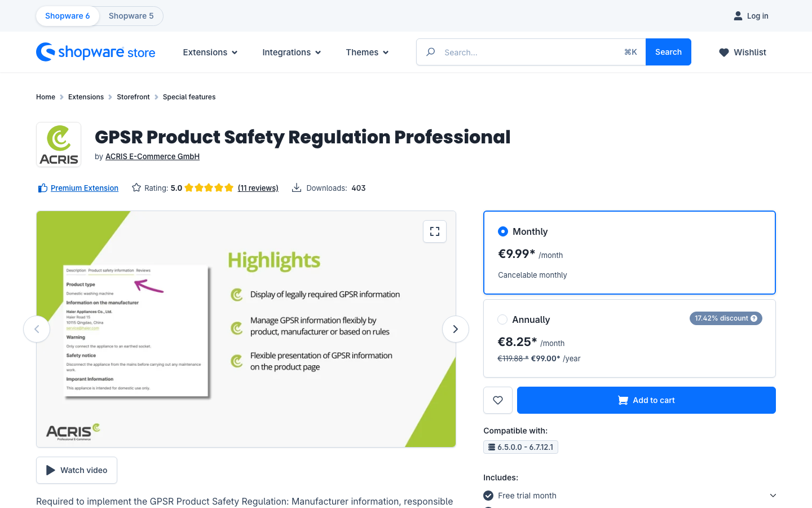Click the search magnifier icon
The width and height of the screenshot is (812, 508).
point(431,52)
